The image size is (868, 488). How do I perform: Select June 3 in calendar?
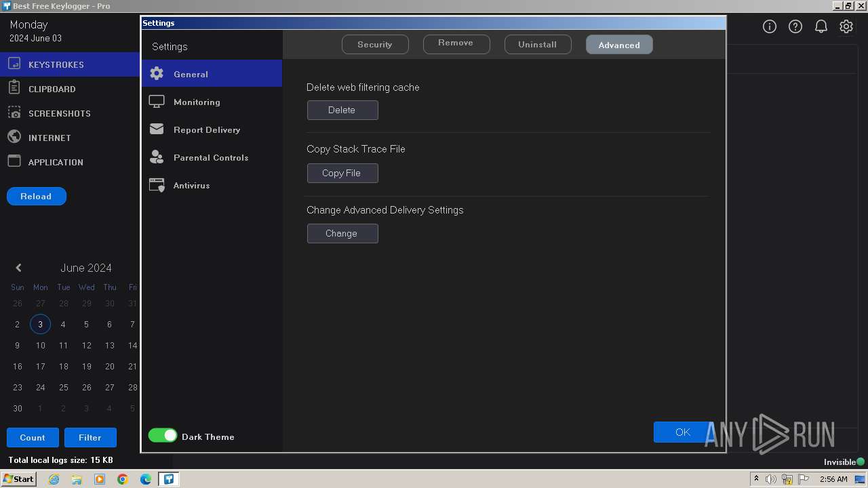[40, 324]
